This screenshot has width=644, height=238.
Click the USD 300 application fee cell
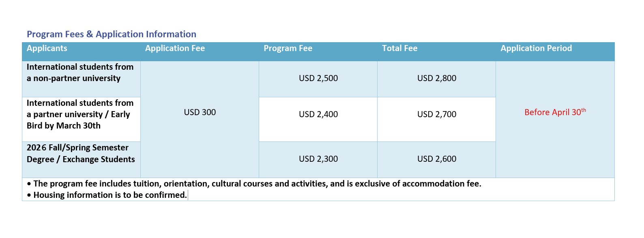point(200,112)
